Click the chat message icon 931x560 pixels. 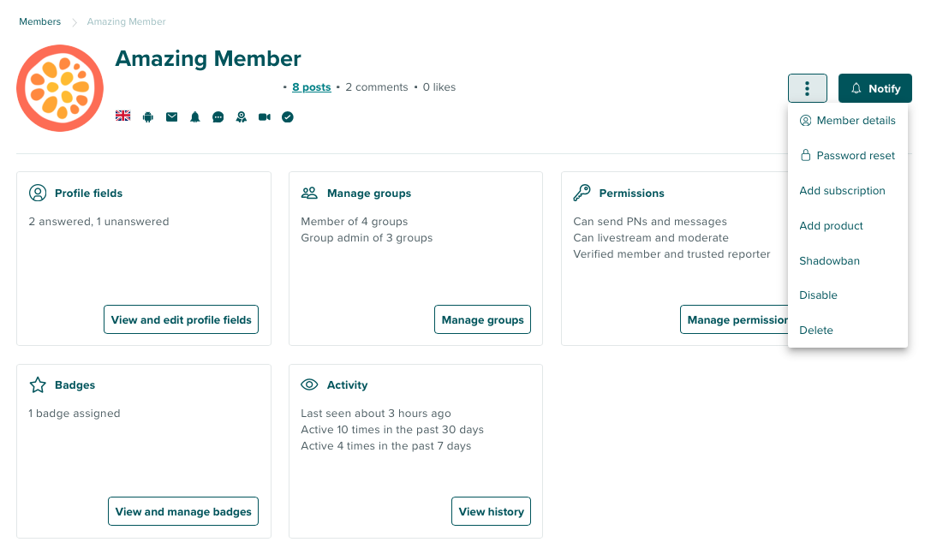pyautogui.click(x=218, y=116)
